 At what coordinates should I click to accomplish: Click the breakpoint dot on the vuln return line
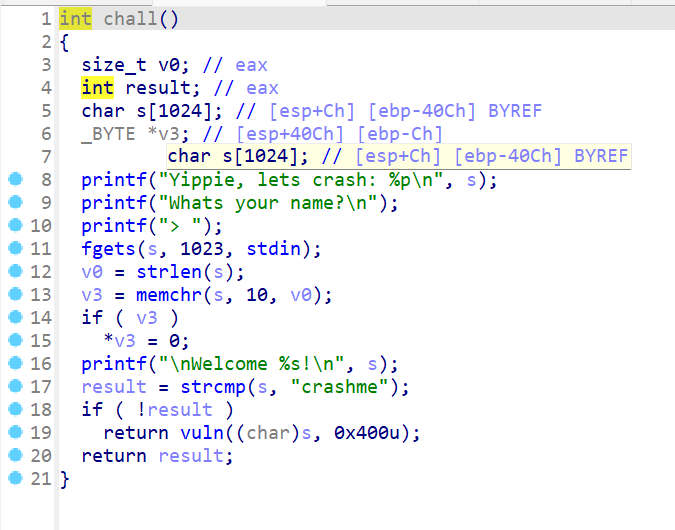tap(15, 433)
